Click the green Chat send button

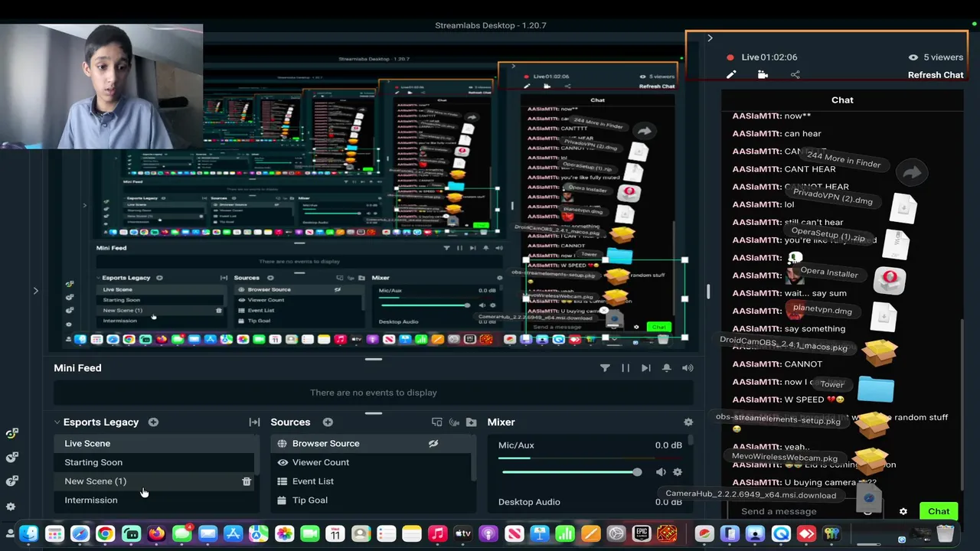(939, 511)
